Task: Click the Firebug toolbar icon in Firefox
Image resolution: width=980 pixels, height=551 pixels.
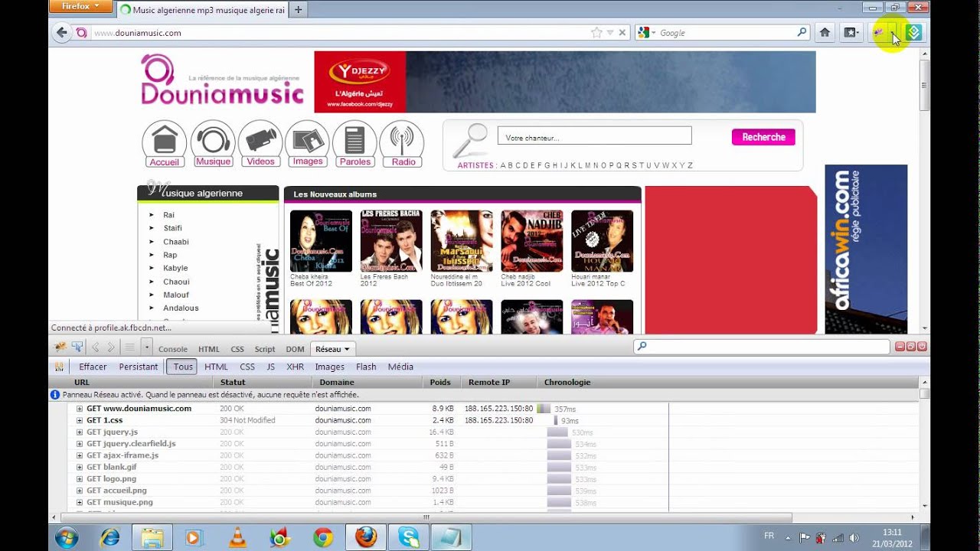Action: (879, 32)
